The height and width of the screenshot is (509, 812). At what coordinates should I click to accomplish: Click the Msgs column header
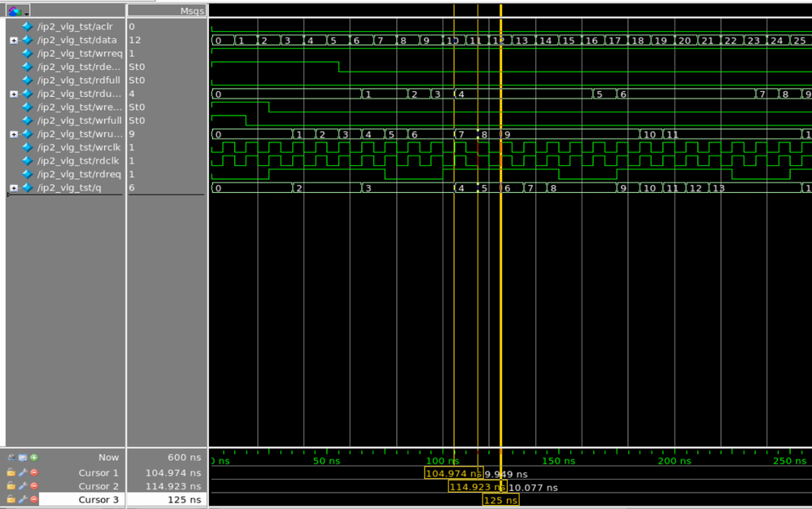point(192,11)
